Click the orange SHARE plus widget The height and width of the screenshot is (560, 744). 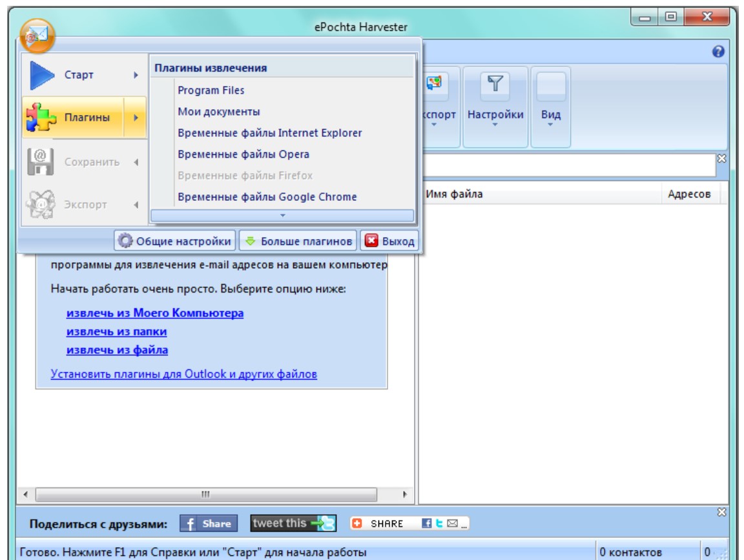357,523
